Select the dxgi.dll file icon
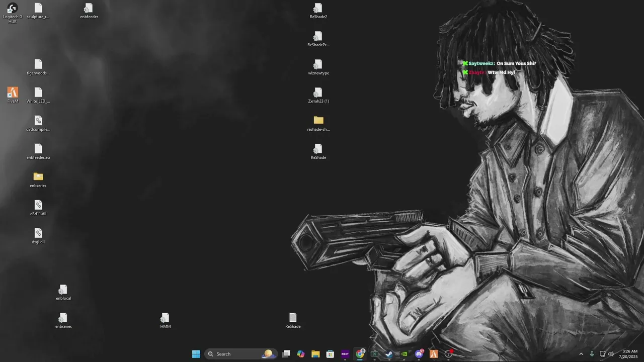The image size is (644, 362). point(38,236)
